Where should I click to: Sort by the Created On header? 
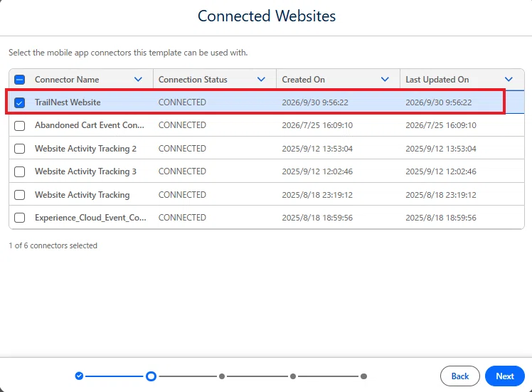pyautogui.click(x=303, y=80)
